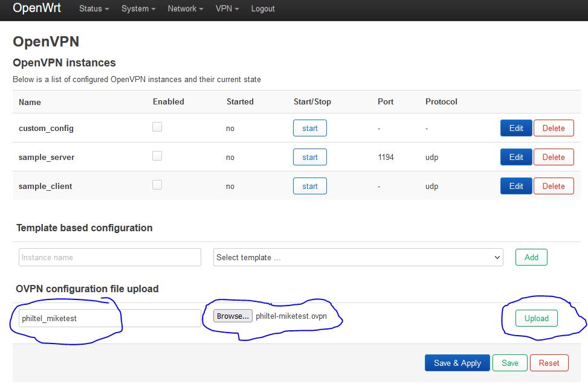Click the Add template button
The height and width of the screenshot is (390, 588).
click(531, 257)
